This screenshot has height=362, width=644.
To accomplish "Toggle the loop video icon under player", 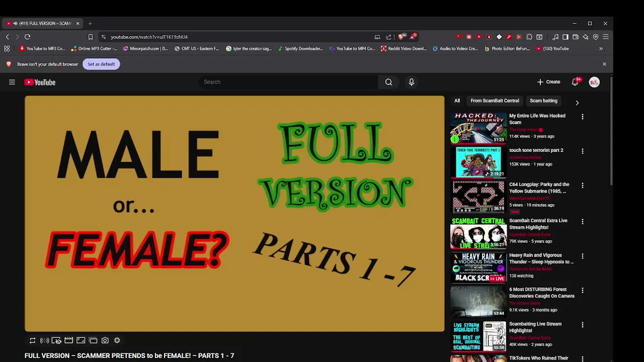I will pyautogui.click(x=32, y=340).
